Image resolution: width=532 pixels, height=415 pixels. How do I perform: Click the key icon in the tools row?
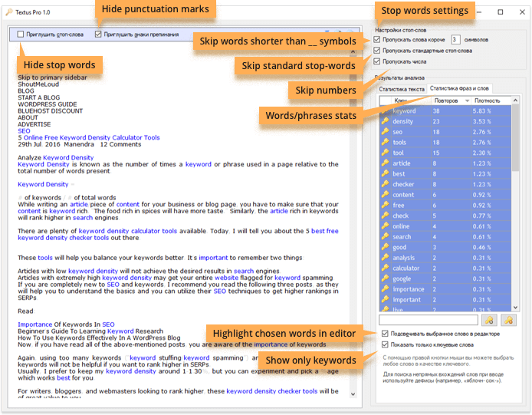click(x=385, y=142)
